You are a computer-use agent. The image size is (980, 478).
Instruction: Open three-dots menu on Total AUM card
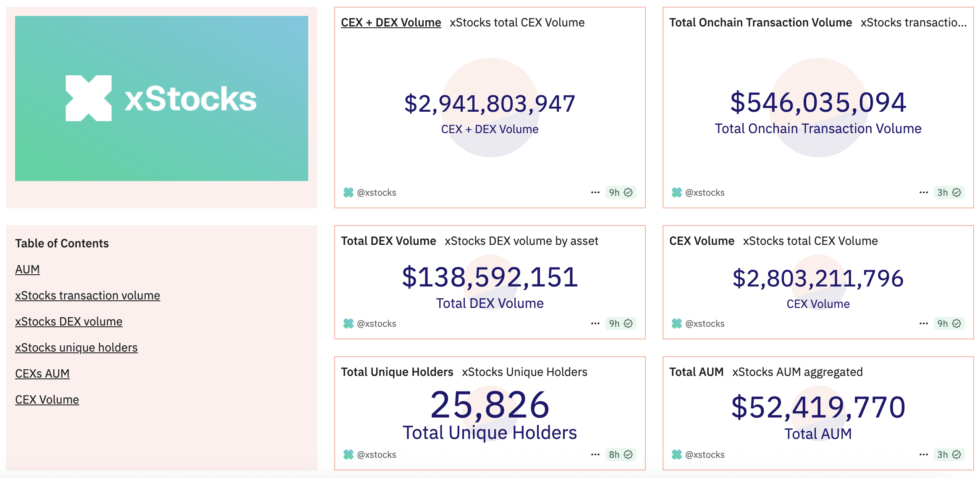coord(923,454)
